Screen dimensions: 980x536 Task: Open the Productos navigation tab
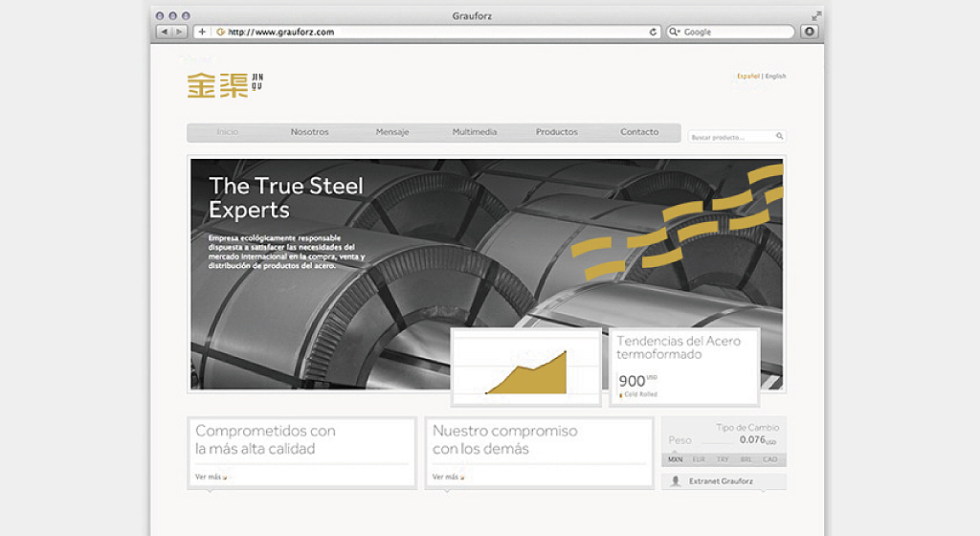point(557,132)
